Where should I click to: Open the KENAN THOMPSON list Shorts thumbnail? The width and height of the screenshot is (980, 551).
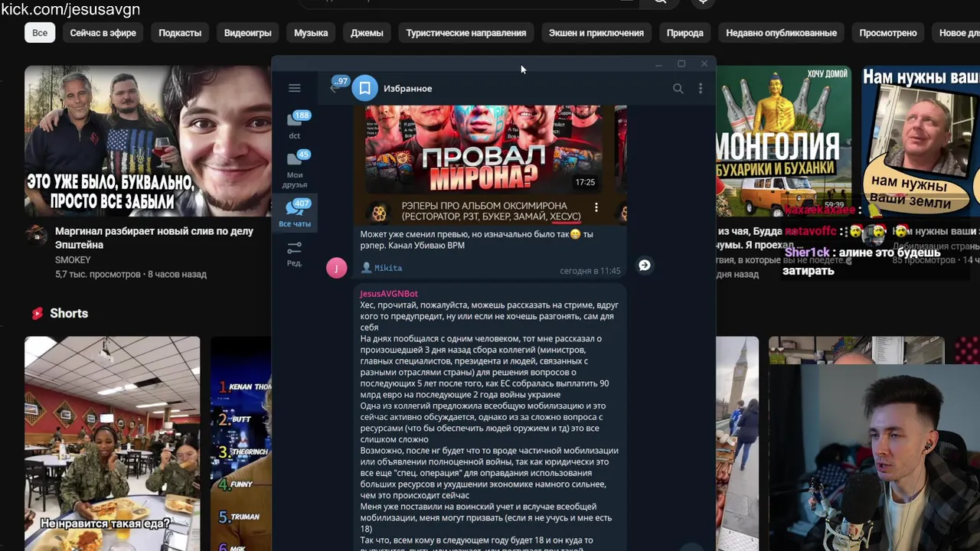point(241,444)
